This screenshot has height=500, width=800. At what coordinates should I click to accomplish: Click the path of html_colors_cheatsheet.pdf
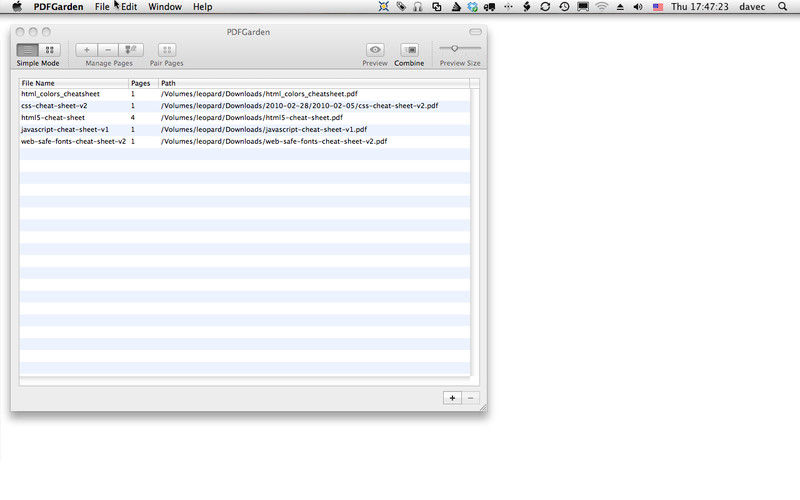coord(259,94)
